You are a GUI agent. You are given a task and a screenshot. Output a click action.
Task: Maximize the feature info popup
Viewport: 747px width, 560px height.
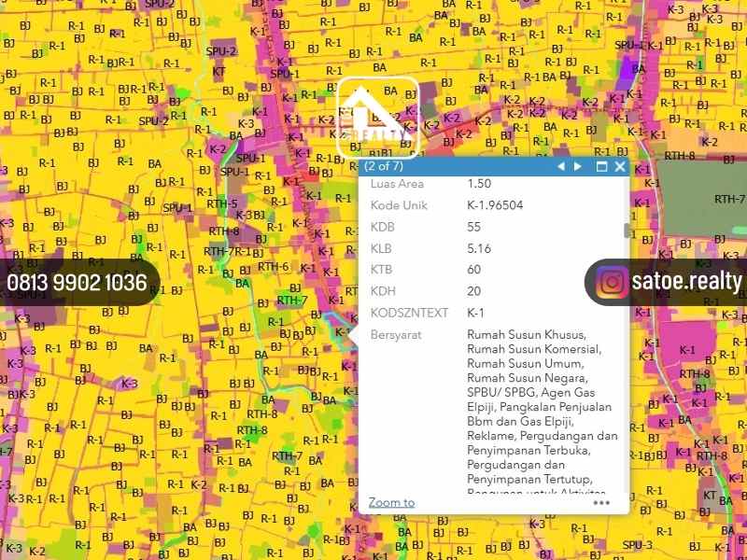point(601,167)
